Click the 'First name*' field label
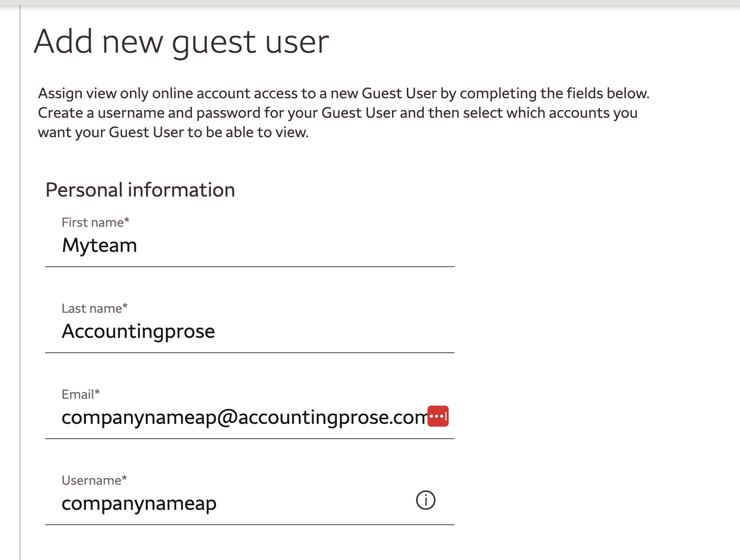Screen dimensions: 740x560 click(x=95, y=222)
